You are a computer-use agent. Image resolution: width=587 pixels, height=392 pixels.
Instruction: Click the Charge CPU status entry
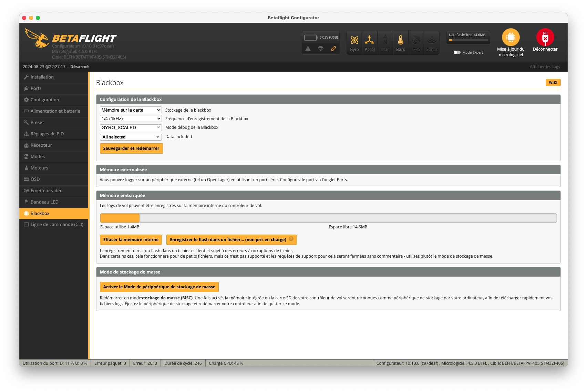pyautogui.click(x=226, y=363)
